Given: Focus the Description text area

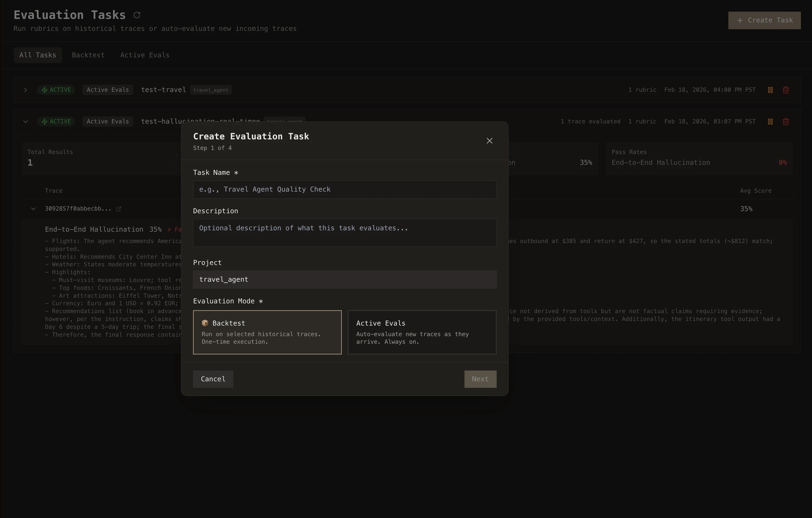Looking at the screenshot, I should (344, 233).
